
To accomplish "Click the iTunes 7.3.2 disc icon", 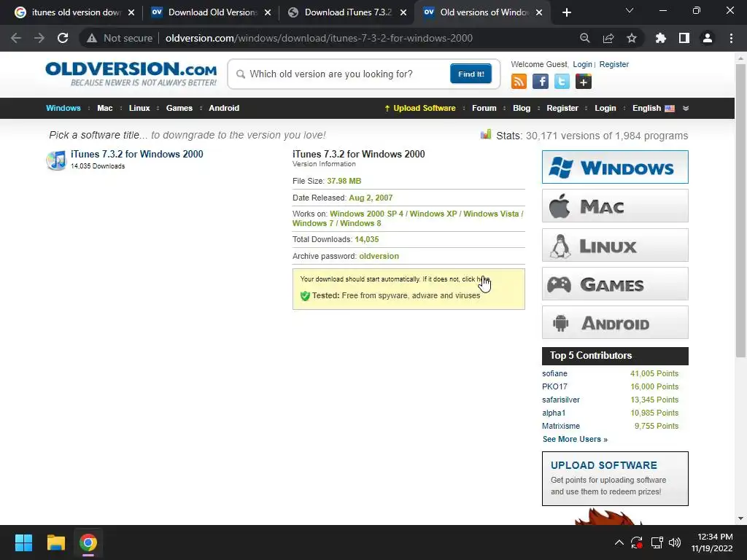I will pos(56,160).
